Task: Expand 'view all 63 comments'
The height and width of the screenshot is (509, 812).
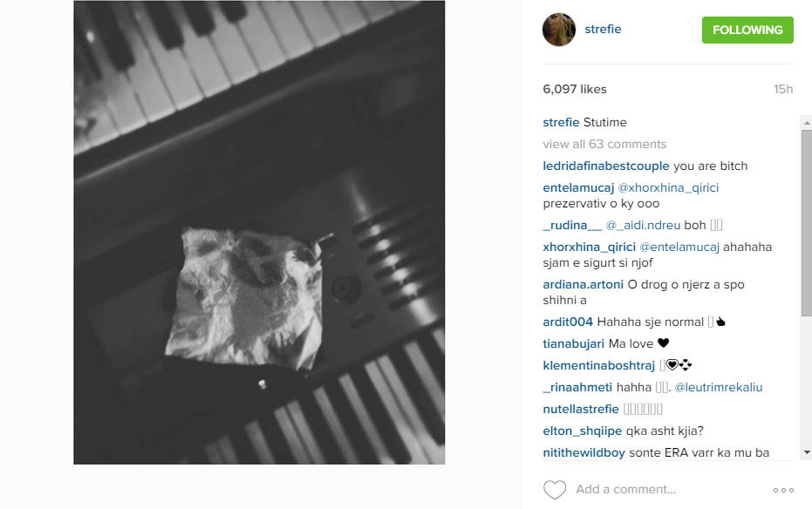Action: point(604,145)
